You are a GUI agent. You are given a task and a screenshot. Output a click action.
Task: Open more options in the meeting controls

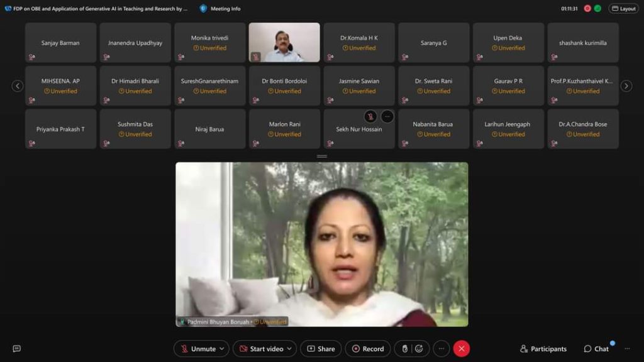441,349
